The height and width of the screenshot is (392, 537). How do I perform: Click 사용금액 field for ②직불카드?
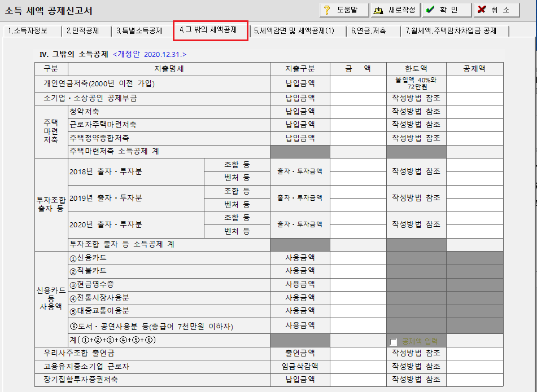point(358,271)
